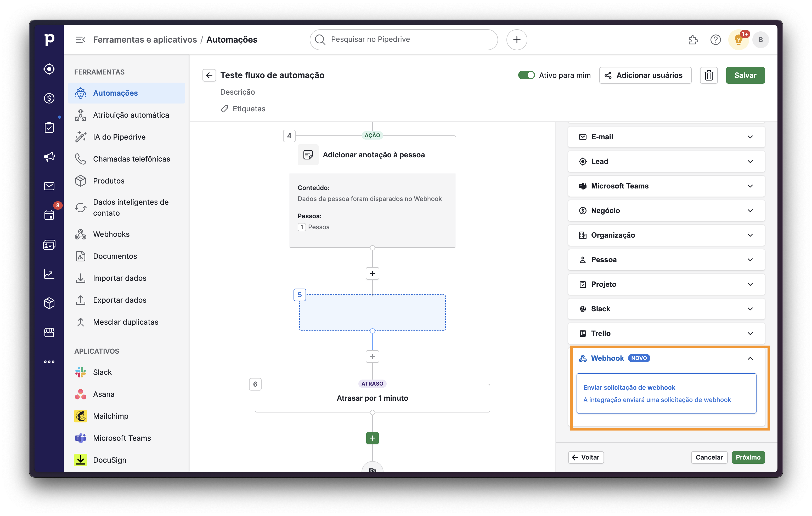Open the Leads target icon in sidebar

tap(49, 69)
